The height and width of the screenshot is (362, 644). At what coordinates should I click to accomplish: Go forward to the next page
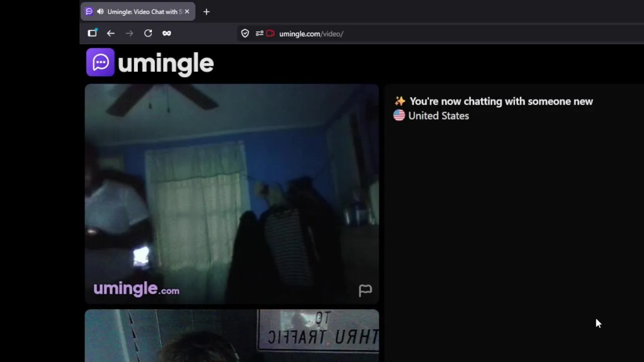coord(129,33)
